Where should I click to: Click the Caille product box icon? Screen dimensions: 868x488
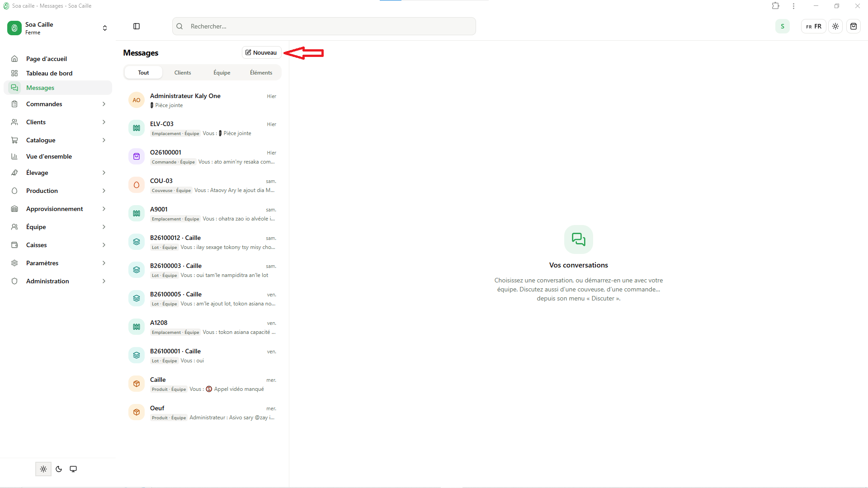click(137, 384)
